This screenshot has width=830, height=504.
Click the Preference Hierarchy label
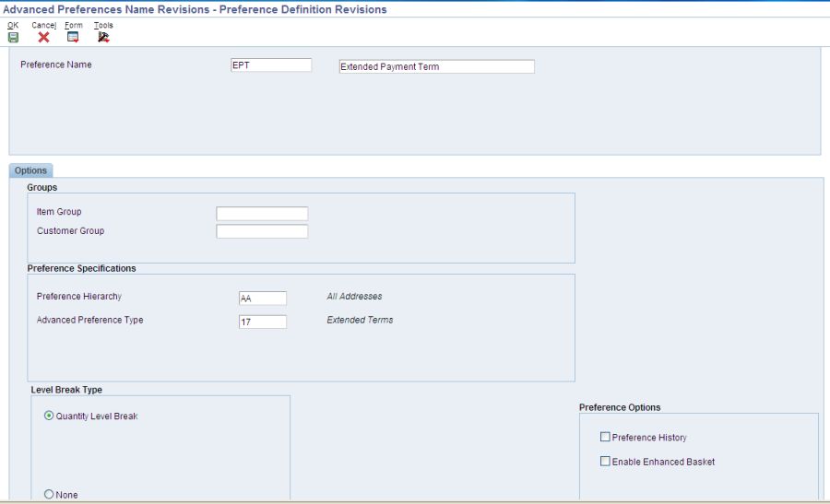(79, 296)
